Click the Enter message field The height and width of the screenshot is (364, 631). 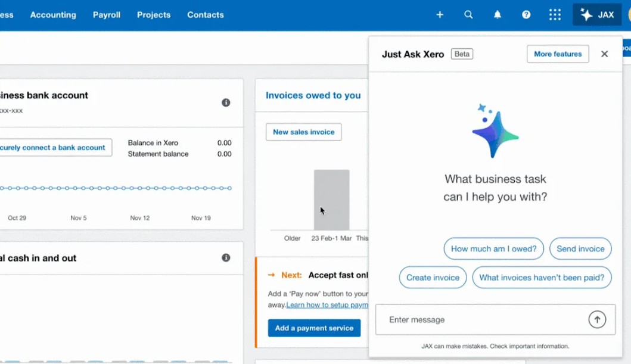495,319
